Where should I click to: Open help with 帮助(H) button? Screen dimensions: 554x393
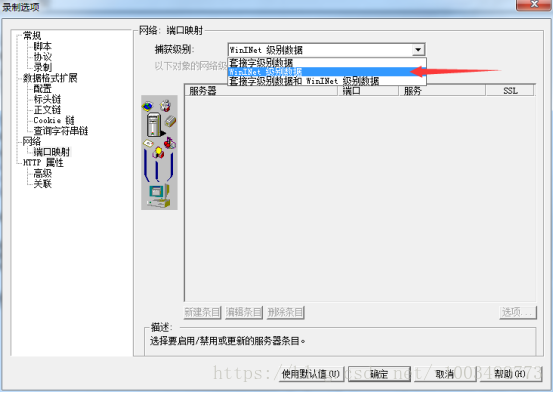tap(510, 374)
